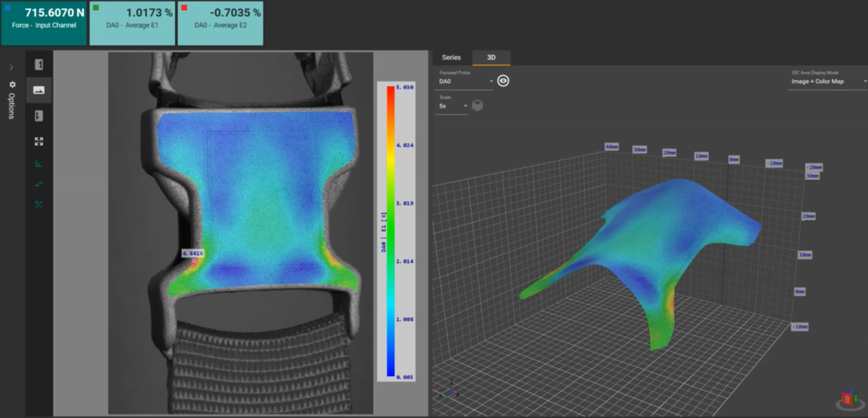Click the fullscreen expand icon in left toolbar
Image resolution: width=868 pixels, height=418 pixels.
point(39,142)
